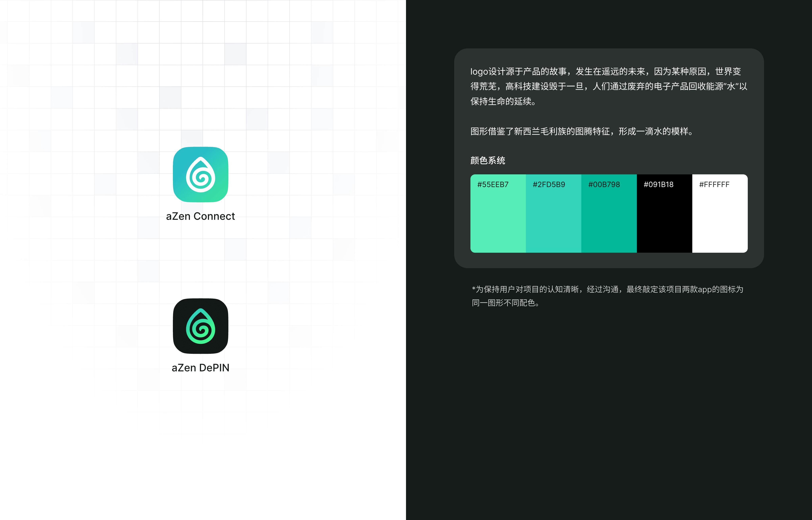Click the #2FD5B9 hex code label
The image size is (812, 520).
click(x=548, y=184)
